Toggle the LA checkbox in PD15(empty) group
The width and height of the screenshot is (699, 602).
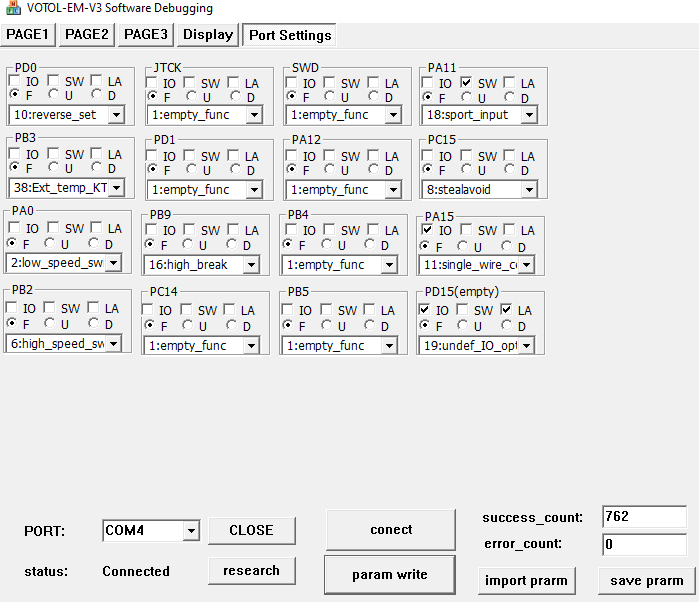pyautogui.click(x=506, y=311)
